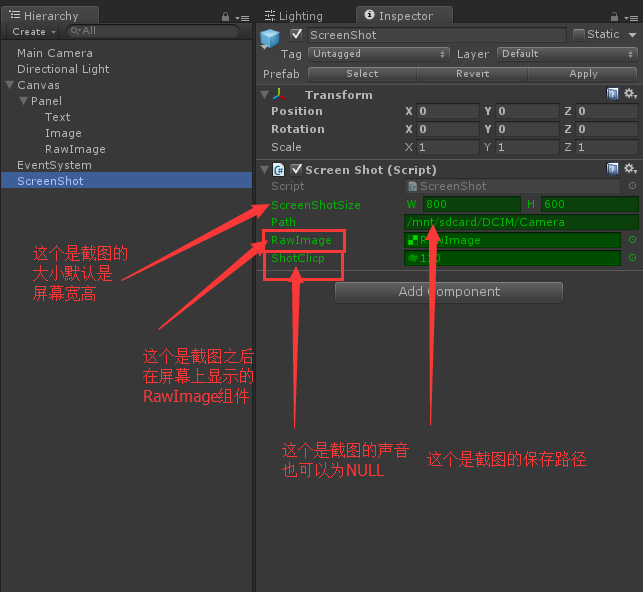Screen dimensions: 643x592
Task: Edit the Path field /mnt/sdcard/DCIM/Camera
Action: pos(521,222)
